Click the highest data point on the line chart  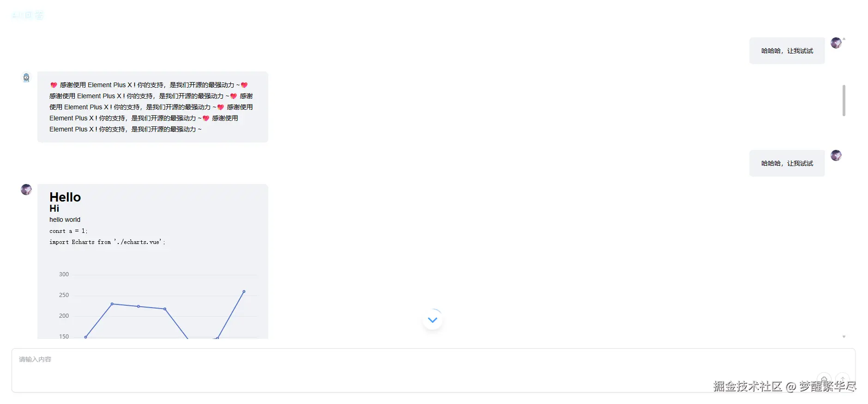click(x=244, y=291)
